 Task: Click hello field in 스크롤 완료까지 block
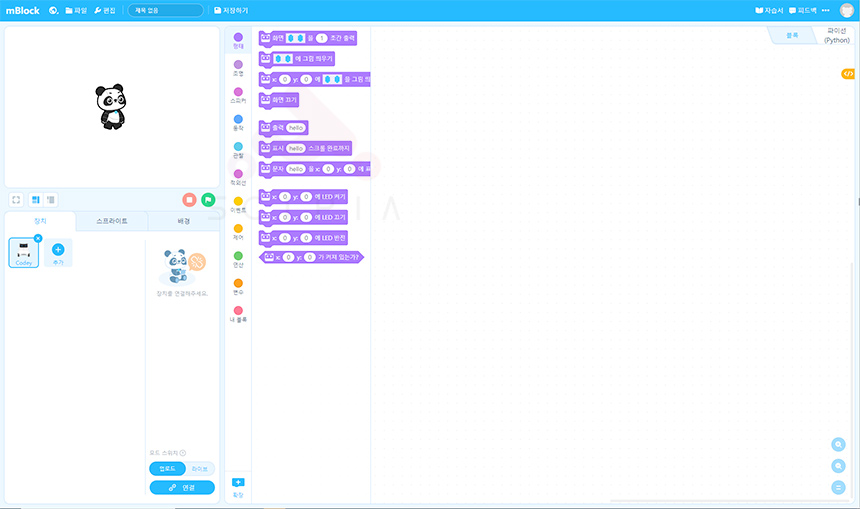[296, 148]
